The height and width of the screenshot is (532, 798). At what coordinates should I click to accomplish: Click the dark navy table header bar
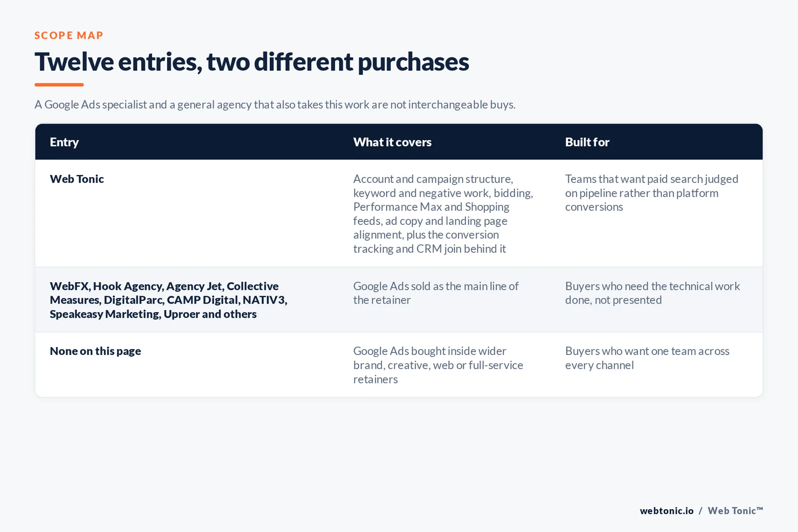pos(399,142)
